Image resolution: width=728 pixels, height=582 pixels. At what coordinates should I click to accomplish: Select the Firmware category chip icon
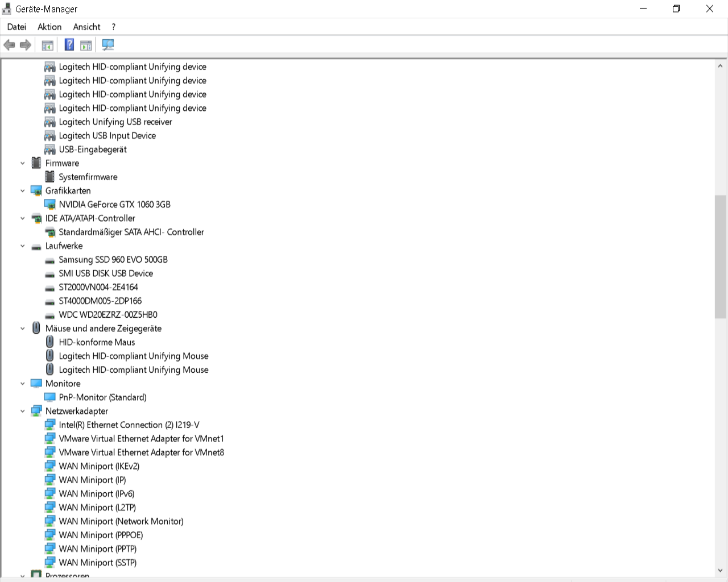36,163
